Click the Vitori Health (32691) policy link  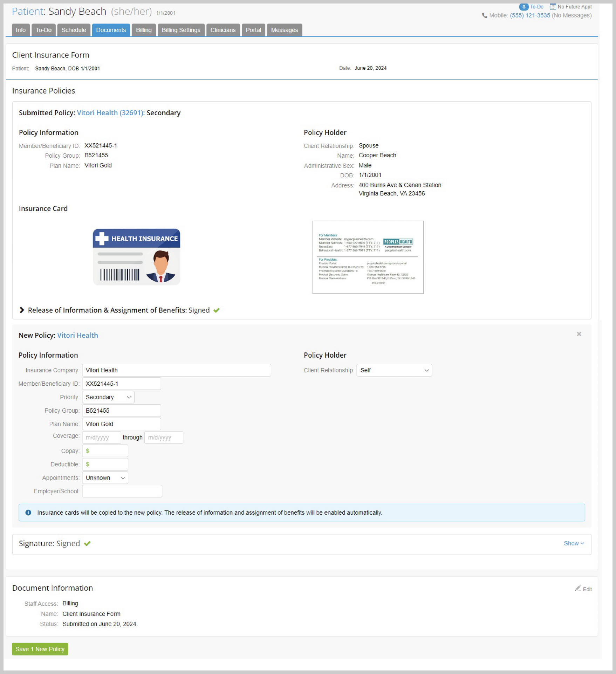(109, 113)
